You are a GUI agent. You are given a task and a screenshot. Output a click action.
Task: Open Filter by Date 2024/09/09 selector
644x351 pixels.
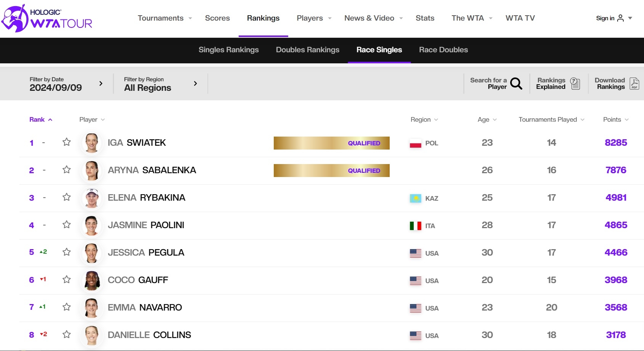tap(66, 84)
